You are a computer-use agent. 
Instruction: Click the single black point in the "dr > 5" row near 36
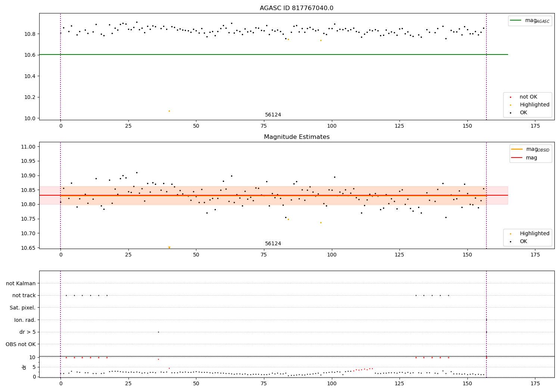(x=158, y=332)
